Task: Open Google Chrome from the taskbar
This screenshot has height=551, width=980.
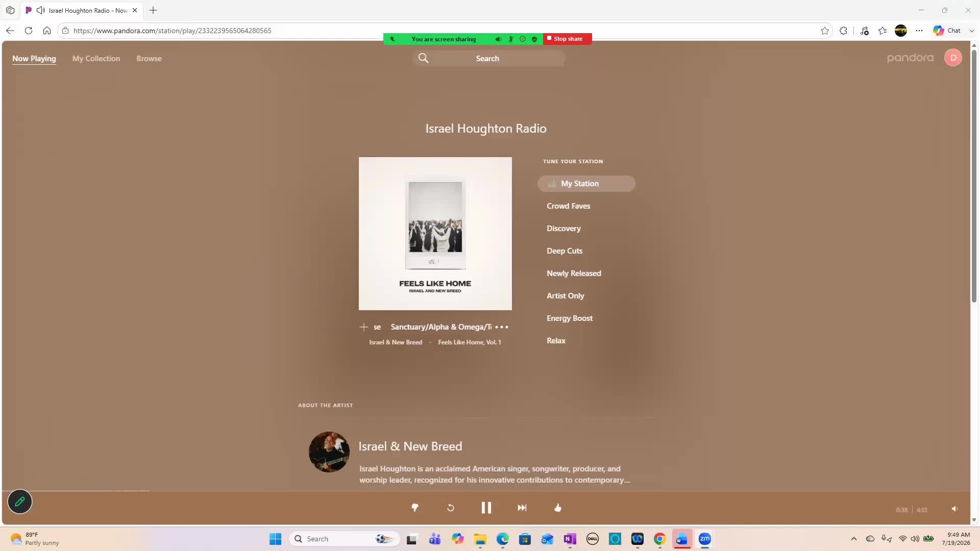Action: 659,539
